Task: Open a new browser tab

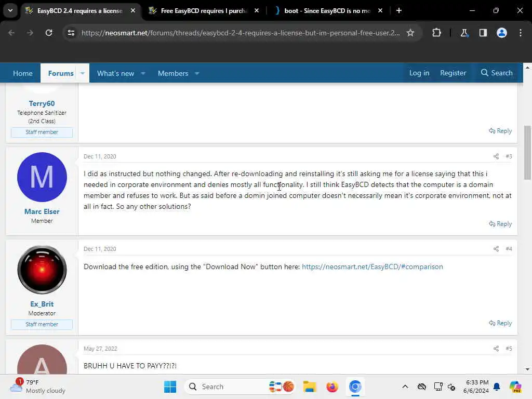Action: click(x=399, y=11)
